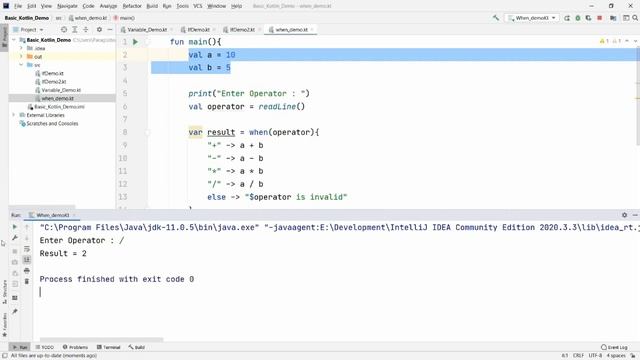The width and height of the screenshot is (640, 360).
Task: Collapse all items in the Project panel
Action: tap(86, 29)
